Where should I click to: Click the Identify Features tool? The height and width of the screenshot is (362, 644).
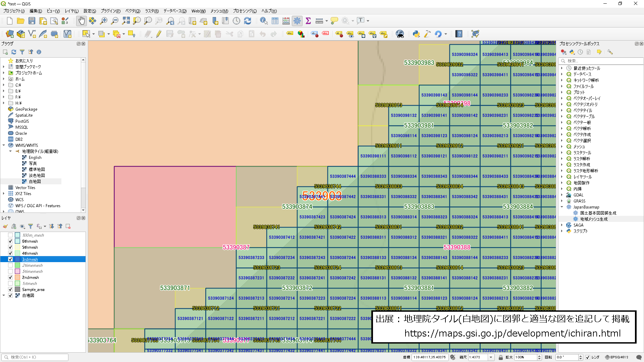point(264,21)
